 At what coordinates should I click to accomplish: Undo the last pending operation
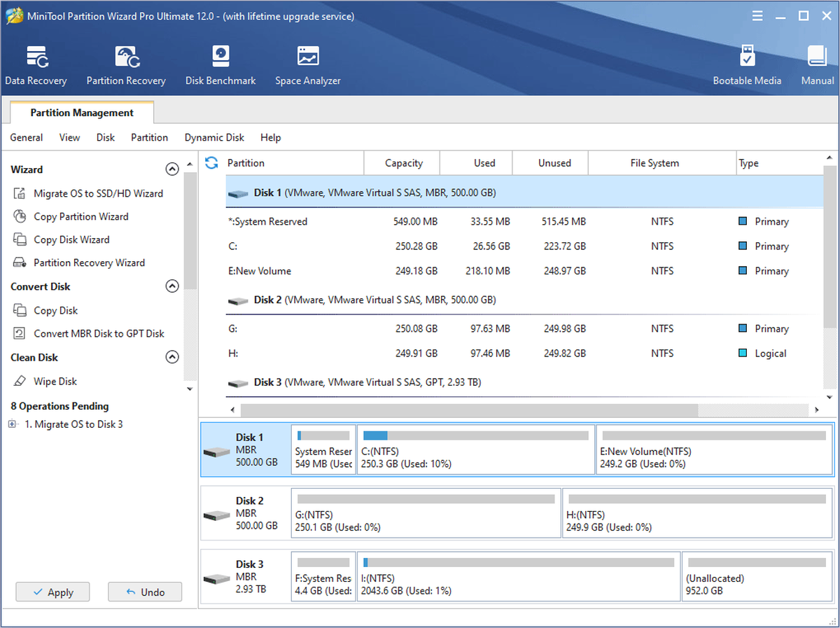[x=145, y=592]
